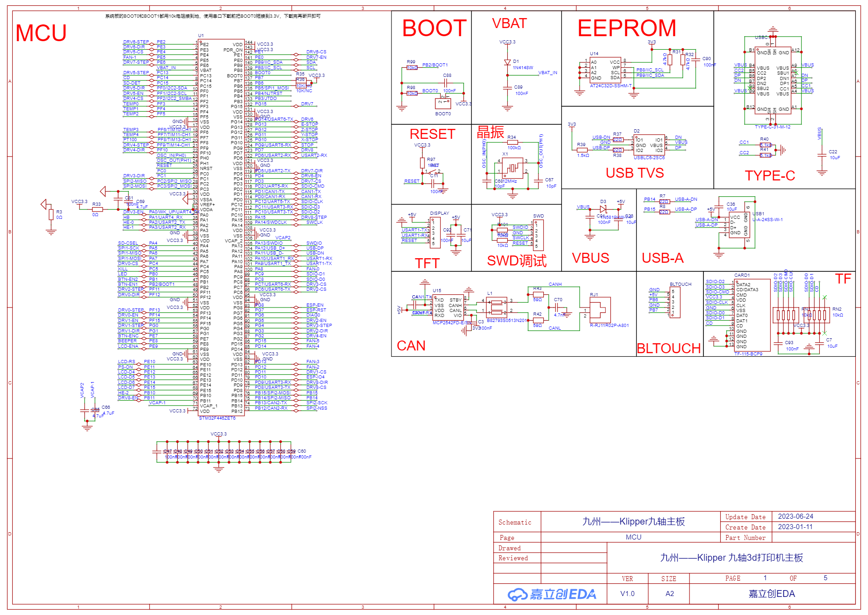Click the red VBUS section title
This screenshot has width=868, height=615.
590,258
